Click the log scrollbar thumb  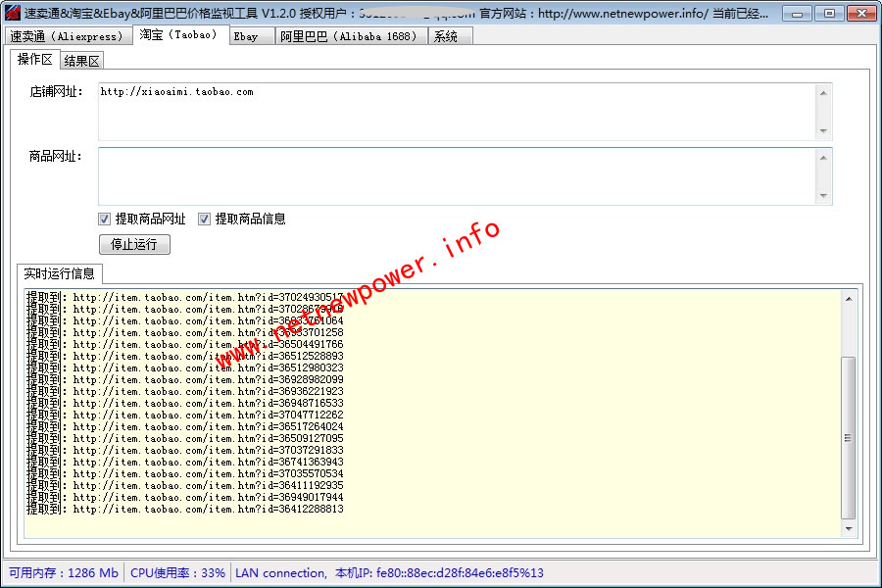click(x=848, y=437)
